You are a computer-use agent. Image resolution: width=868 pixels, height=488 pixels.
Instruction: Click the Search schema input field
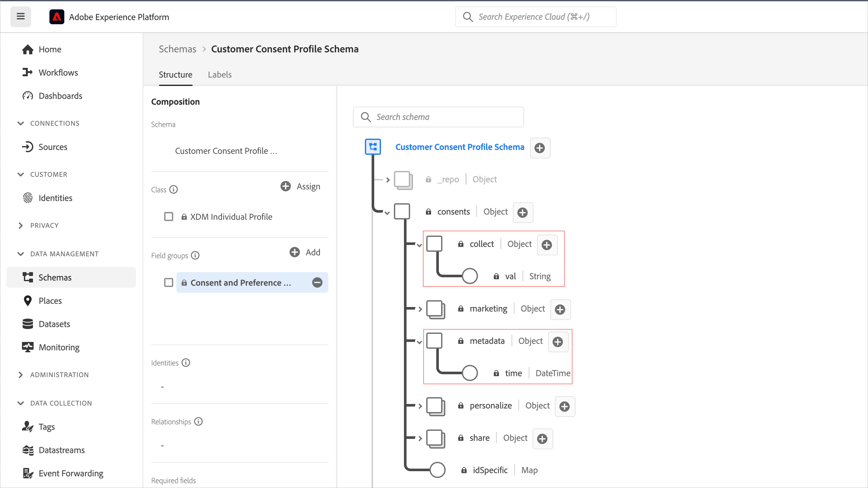438,117
